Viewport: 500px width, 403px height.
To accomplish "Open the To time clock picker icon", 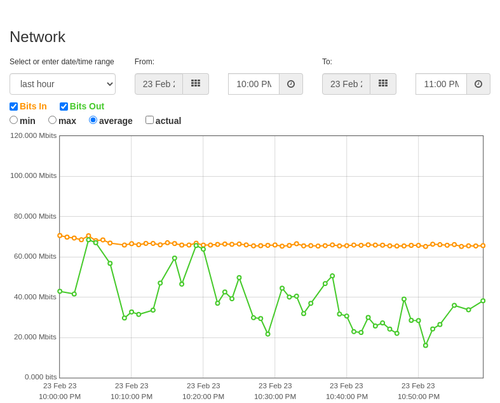I will (478, 84).
